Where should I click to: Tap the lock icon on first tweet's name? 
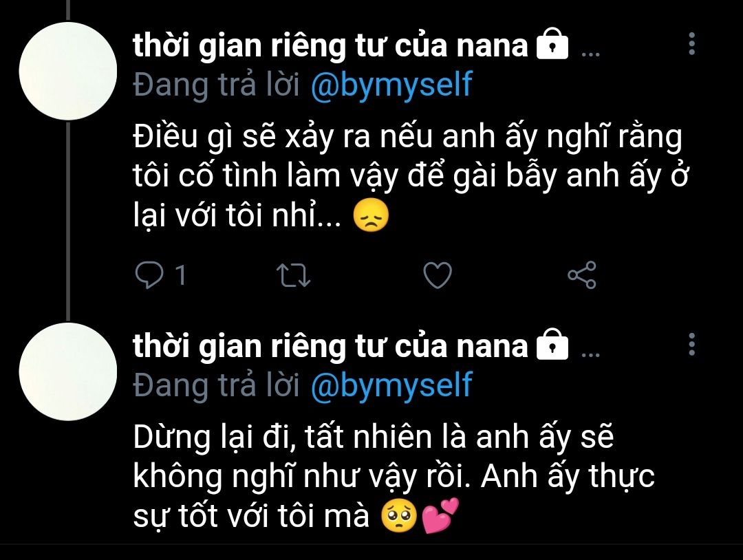click(552, 43)
